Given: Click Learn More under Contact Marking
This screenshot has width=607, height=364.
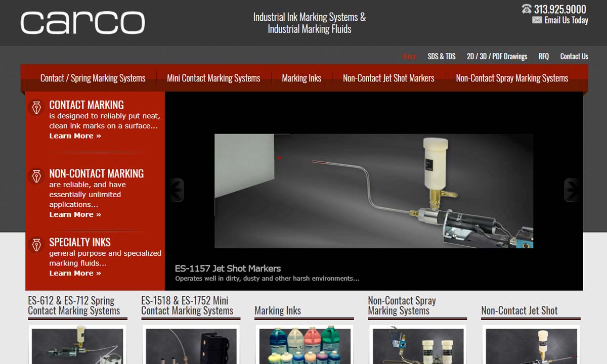Looking at the screenshot, I should (75, 136).
